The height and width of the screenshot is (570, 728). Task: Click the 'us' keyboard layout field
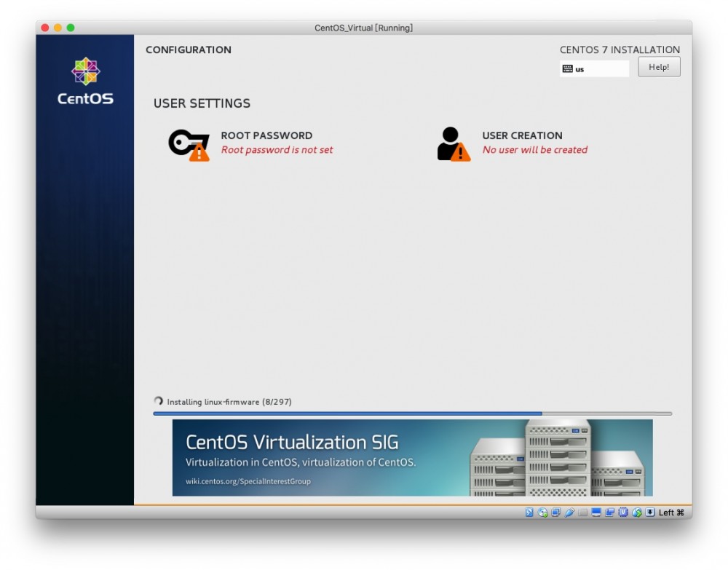tap(594, 68)
